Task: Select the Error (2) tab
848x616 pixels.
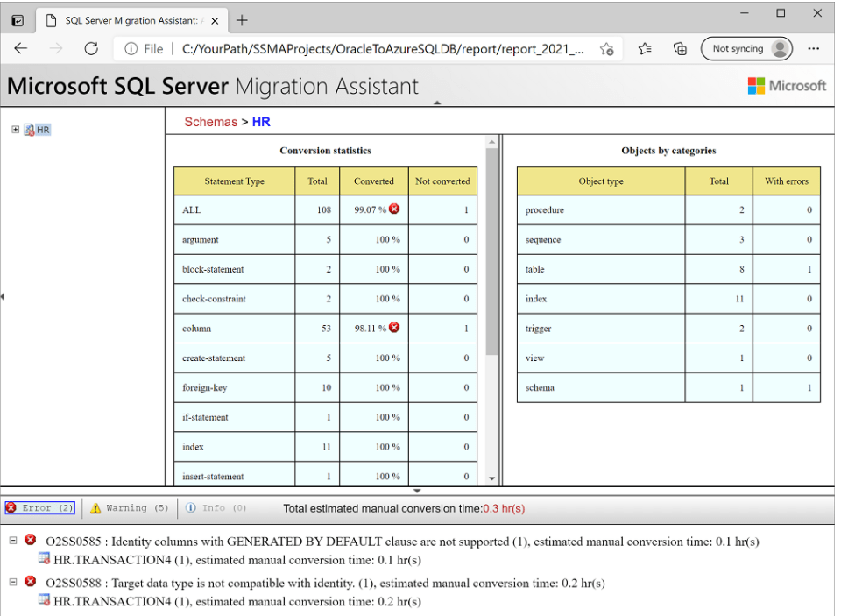Action: (x=40, y=508)
